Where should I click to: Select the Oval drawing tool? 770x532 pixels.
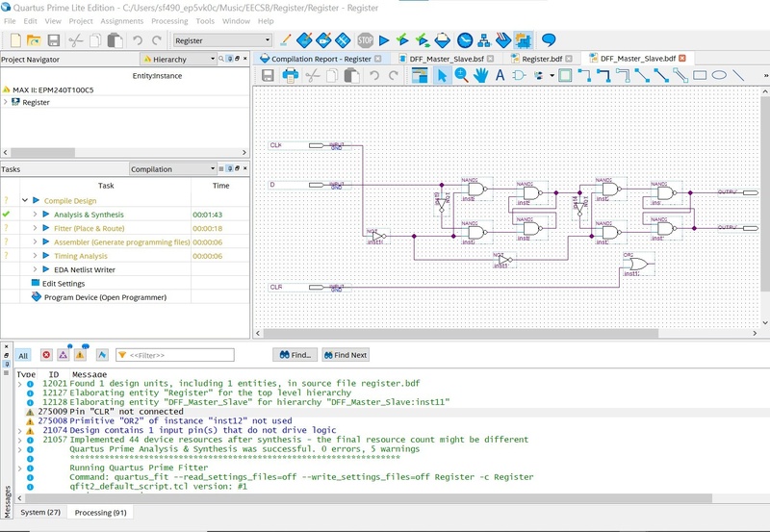tap(720, 75)
